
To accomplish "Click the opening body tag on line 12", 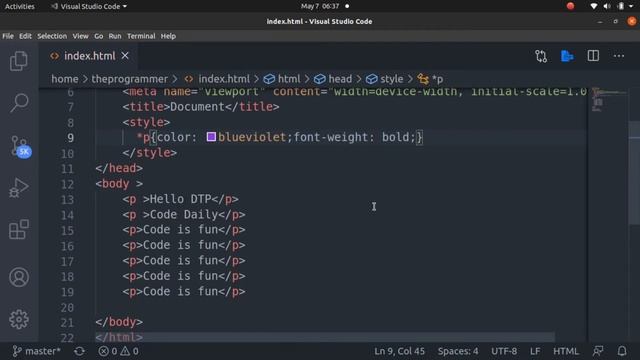I will click(x=119, y=184).
